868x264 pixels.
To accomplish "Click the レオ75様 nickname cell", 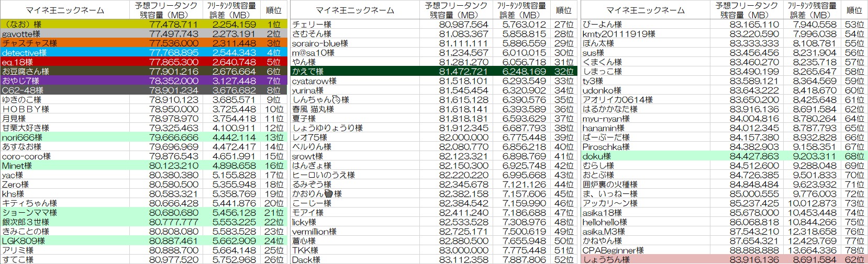I will click(355, 137).
